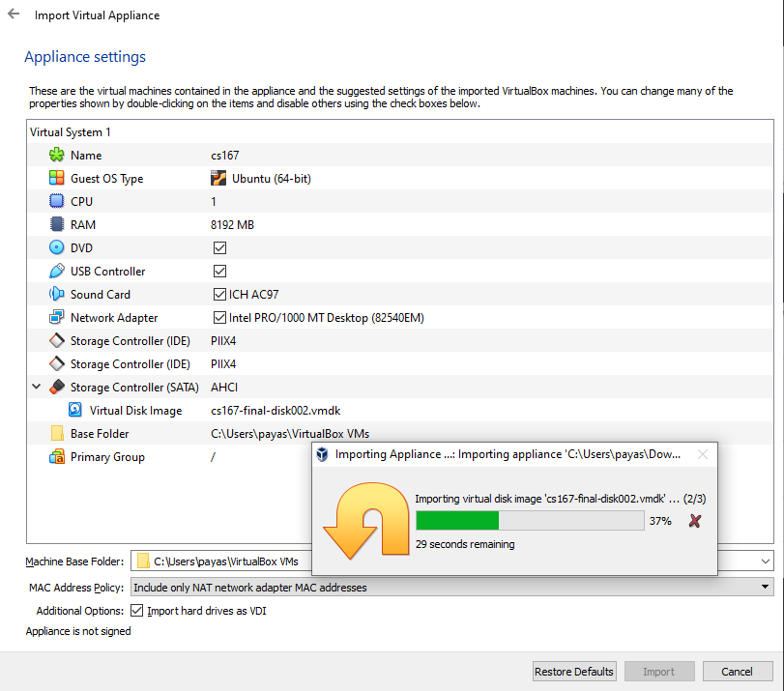Click the Guest OS Type icon

56,178
